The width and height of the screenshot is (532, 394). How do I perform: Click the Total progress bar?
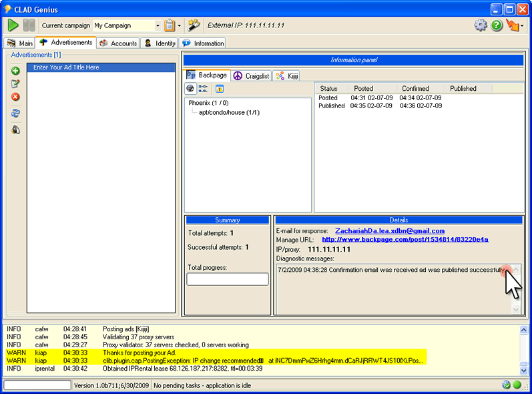[228, 279]
